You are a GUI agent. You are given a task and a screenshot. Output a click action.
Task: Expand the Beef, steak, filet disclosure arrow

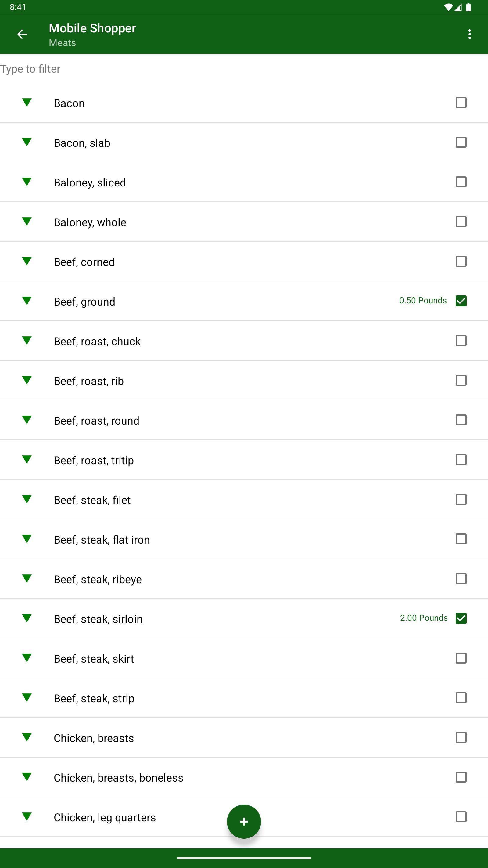tap(27, 499)
